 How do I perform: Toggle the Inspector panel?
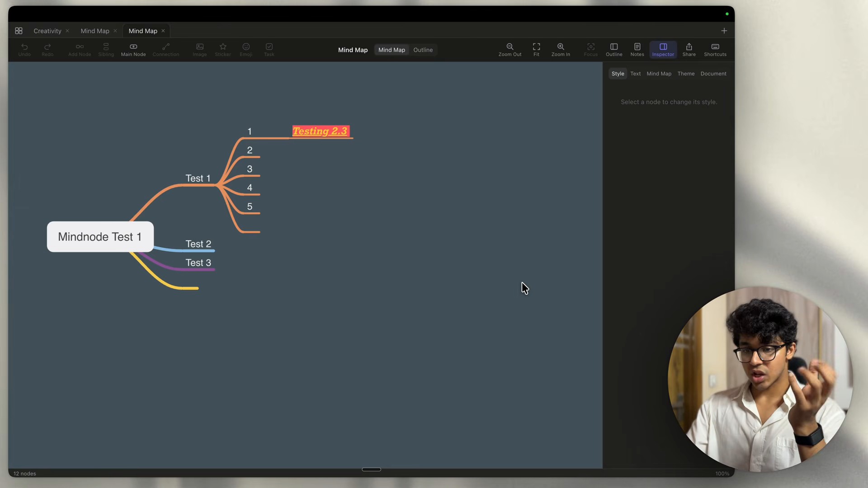[x=663, y=49]
